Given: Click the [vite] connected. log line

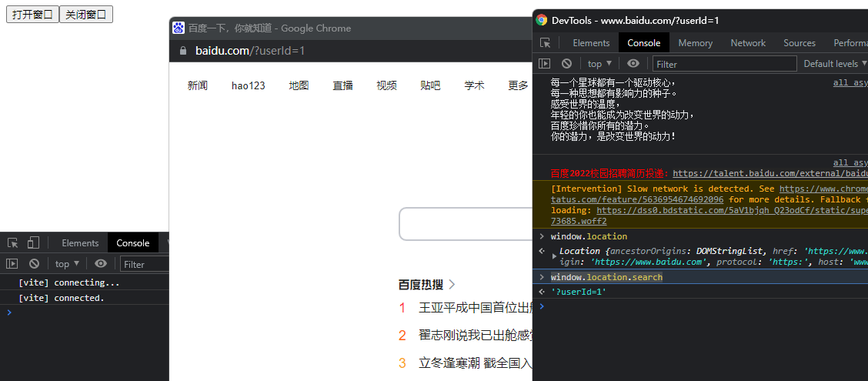Looking at the screenshot, I should 62,298.
